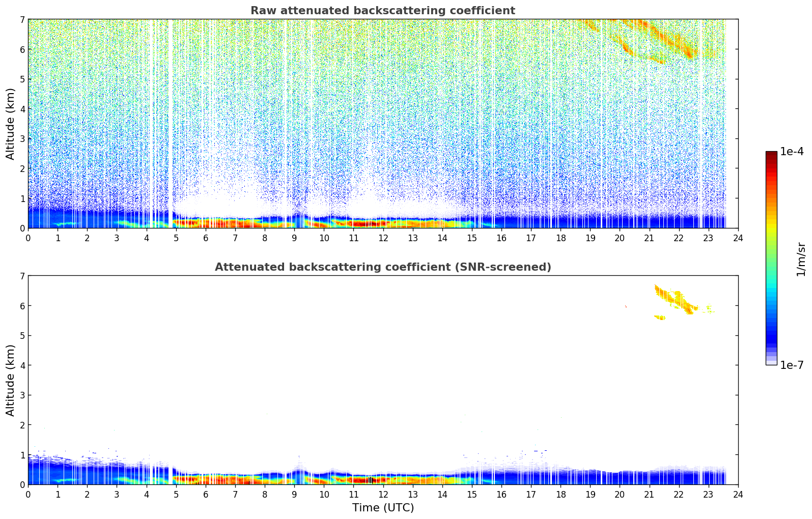The width and height of the screenshot is (812, 519).
Task: Click the "1/m/sr" colorbar unit label
Action: tap(801, 259)
